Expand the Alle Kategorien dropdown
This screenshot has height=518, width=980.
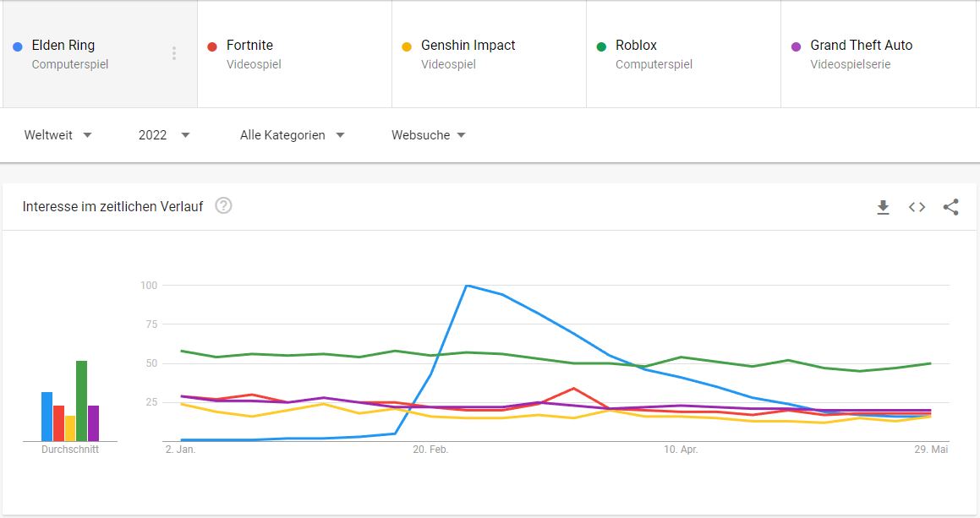pos(292,135)
